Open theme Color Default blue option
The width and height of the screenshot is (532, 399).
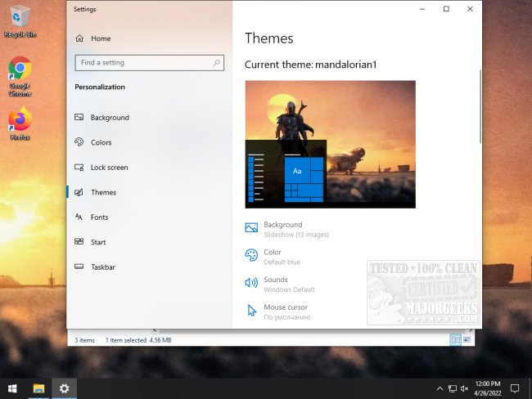(x=273, y=257)
